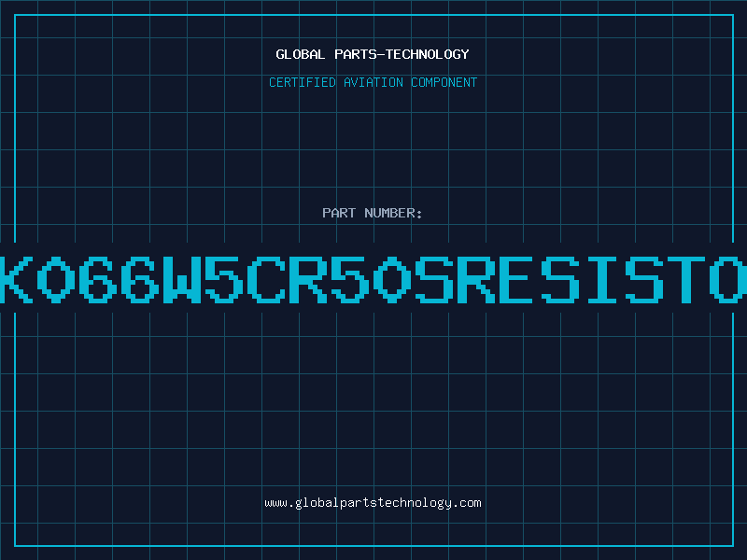Click the GLOBAL PARTS-TECHNOLOGY heading
The height and width of the screenshot is (560, 747).
pos(373,54)
